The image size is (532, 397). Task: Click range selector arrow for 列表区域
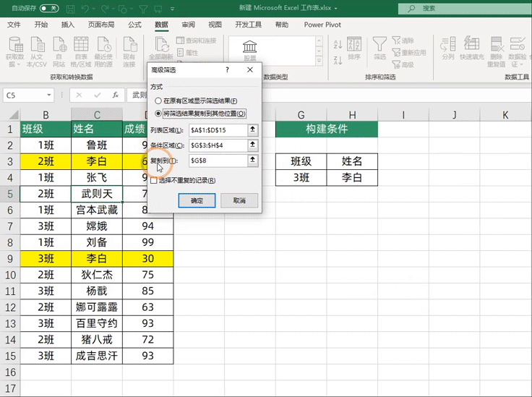tap(253, 129)
